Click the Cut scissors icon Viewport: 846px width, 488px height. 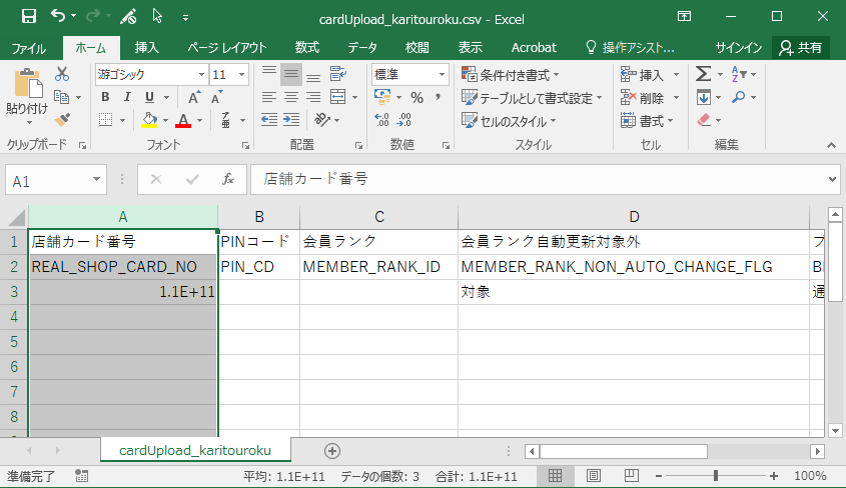coord(62,74)
